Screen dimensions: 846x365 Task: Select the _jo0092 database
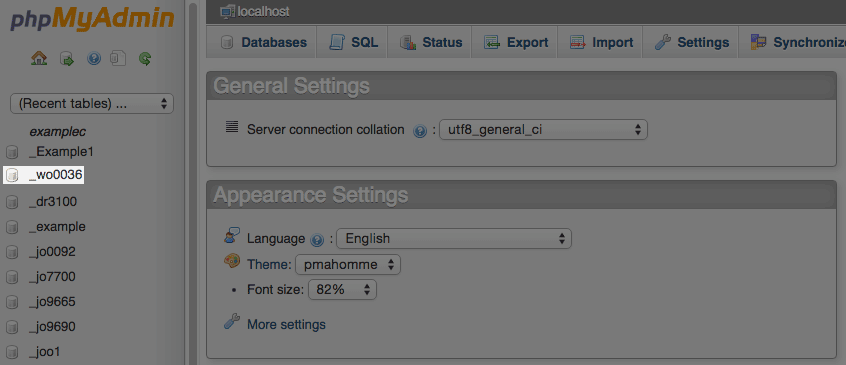pos(52,252)
